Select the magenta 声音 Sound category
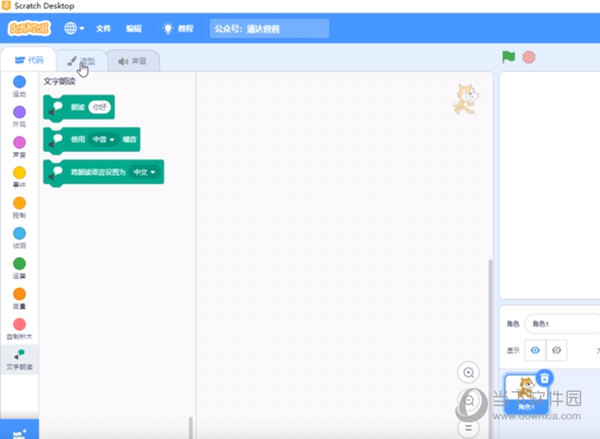 (x=20, y=147)
